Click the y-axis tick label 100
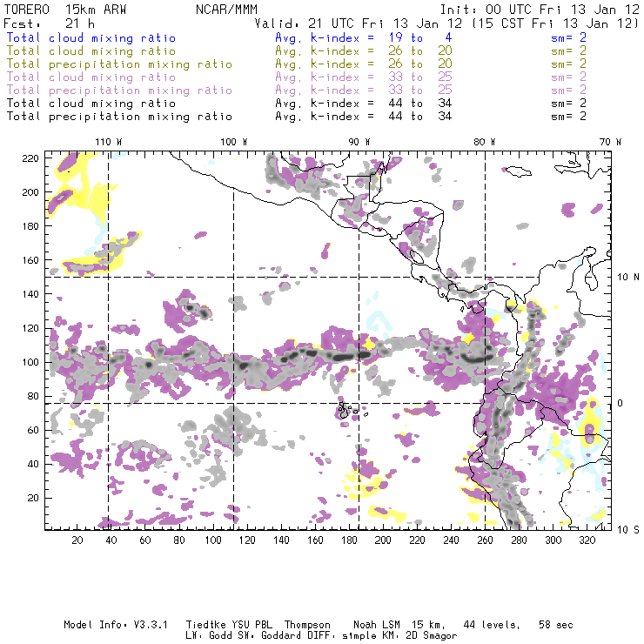644x644 pixels. (30, 362)
